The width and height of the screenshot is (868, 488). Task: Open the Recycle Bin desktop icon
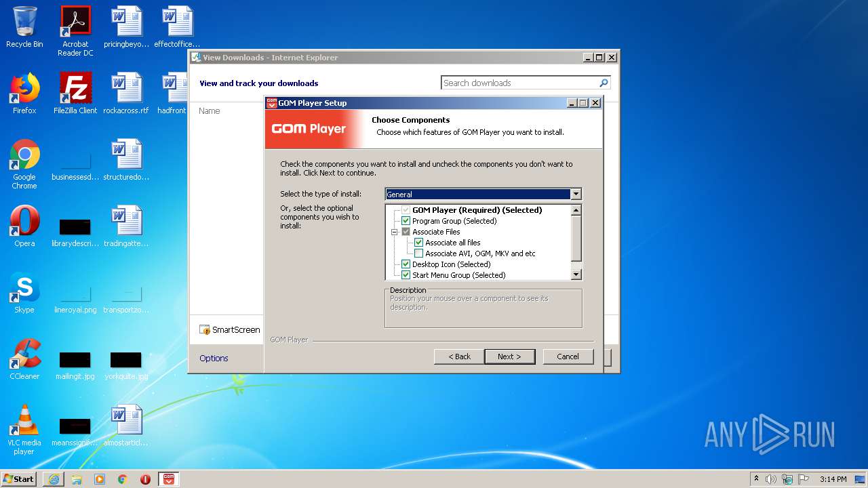pyautogui.click(x=24, y=27)
